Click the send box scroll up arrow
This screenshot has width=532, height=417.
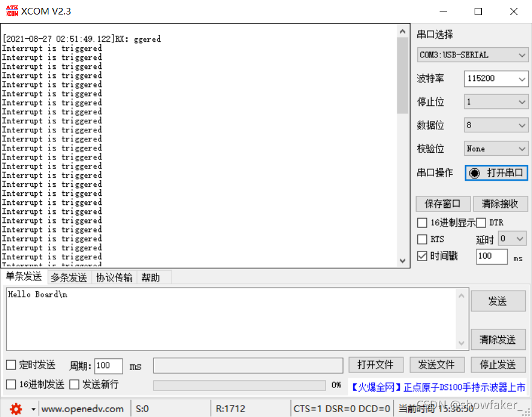[461, 296]
